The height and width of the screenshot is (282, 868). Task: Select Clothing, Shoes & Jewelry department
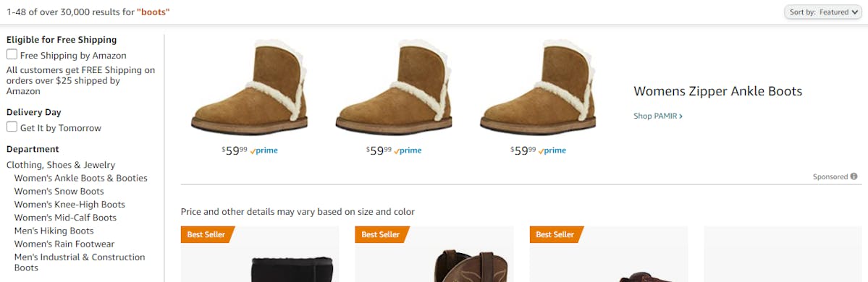[61, 165]
